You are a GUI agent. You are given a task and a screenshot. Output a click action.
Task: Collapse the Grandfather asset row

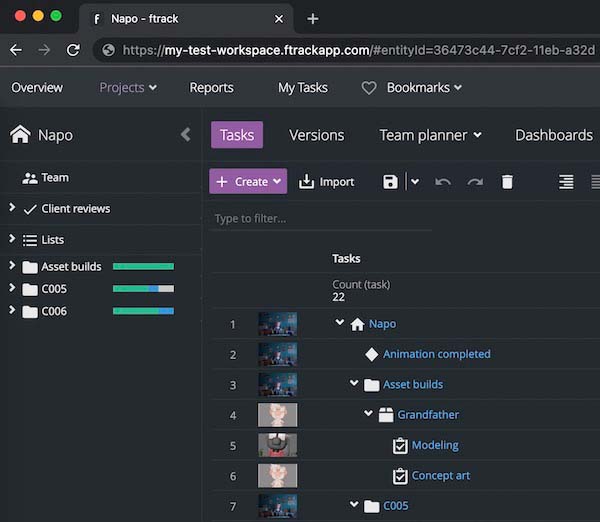click(x=368, y=414)
